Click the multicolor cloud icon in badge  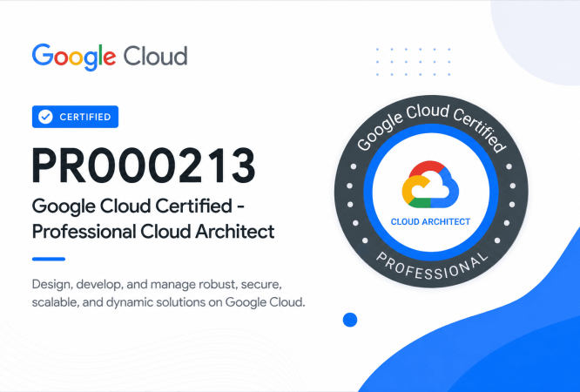coord(430,185)
